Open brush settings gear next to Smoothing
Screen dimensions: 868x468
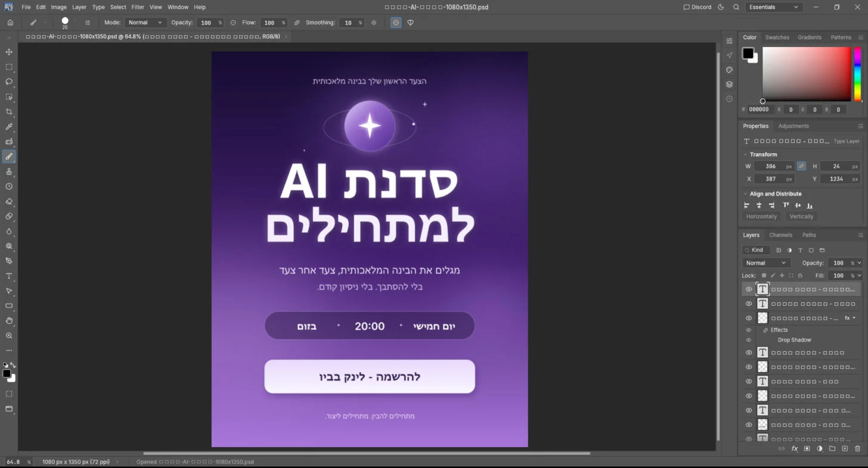[x=374, y=23]
